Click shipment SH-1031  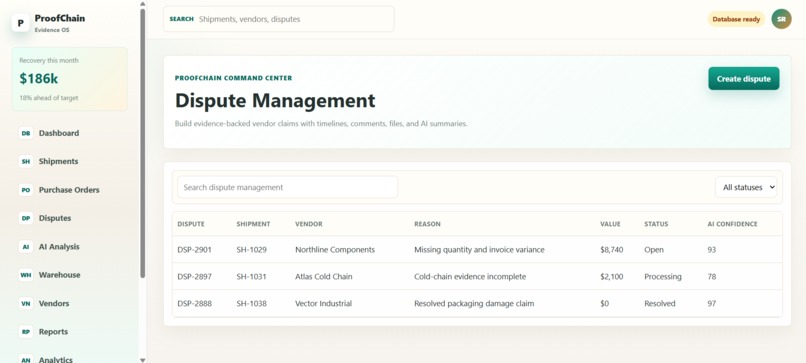point(251,277)
